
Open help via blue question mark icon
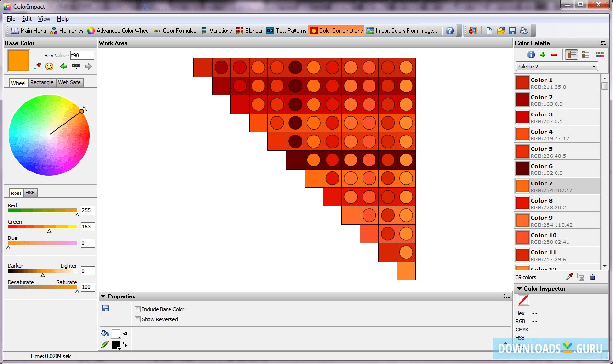click(450, 31)
